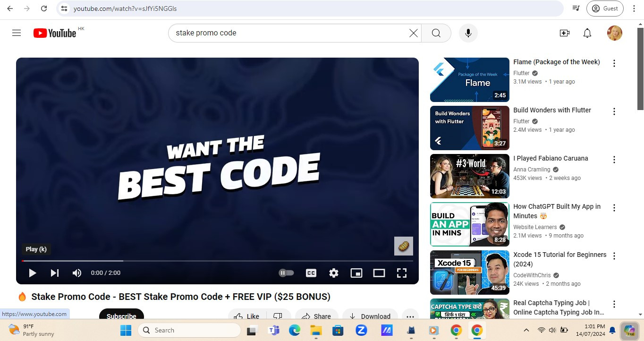644x341 pixels.
Task: Open Microsoft Store from the taskbar
Action: pos(338,330)
